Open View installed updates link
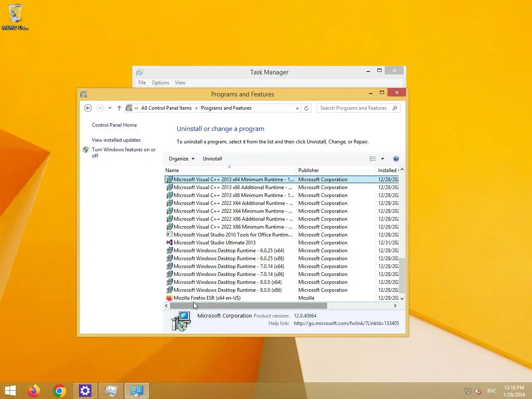Screen dimensions: 532x399 coord(116,140)
